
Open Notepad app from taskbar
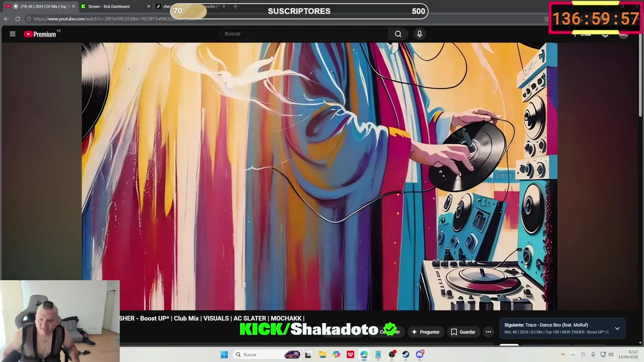tap(378, 354)
